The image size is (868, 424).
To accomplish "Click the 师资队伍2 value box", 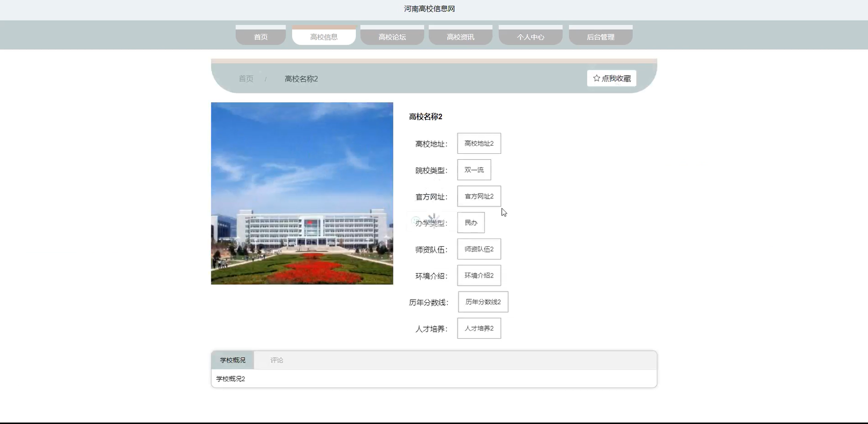I will pos(479,249).
